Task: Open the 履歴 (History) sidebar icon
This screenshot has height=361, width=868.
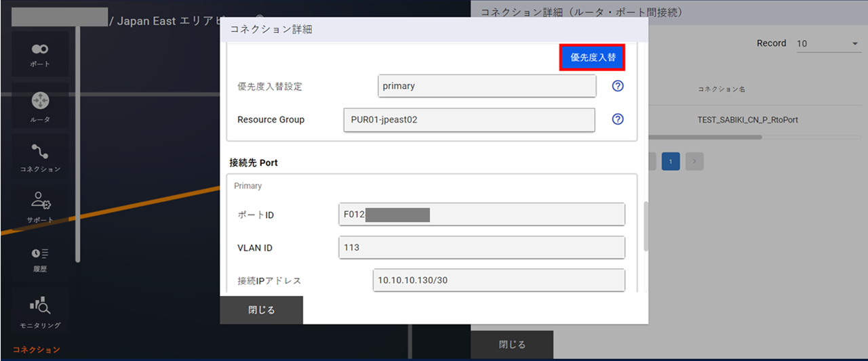Action: (40, 259)
